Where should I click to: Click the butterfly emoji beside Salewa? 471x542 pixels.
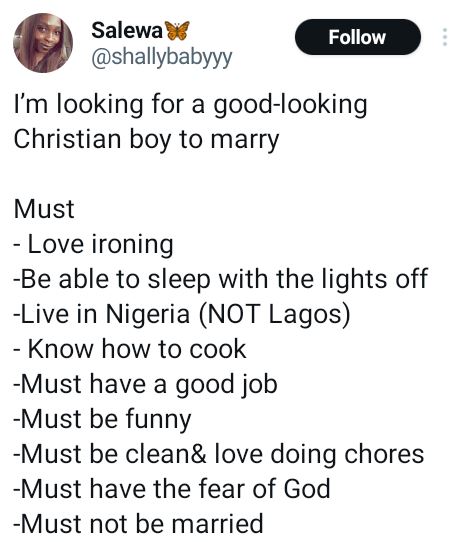pyautogui.click(x=178, y=30)
